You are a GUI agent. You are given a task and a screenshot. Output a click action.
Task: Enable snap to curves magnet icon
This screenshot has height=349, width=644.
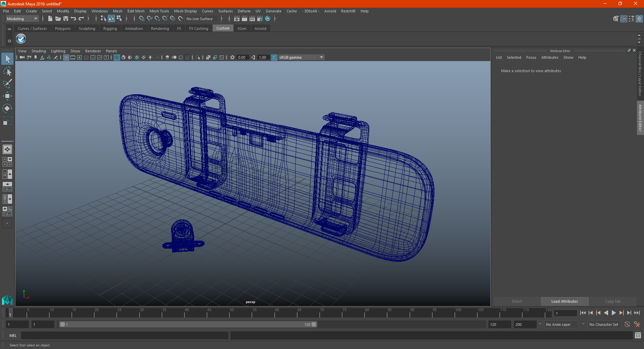click(x=150, y=19)
